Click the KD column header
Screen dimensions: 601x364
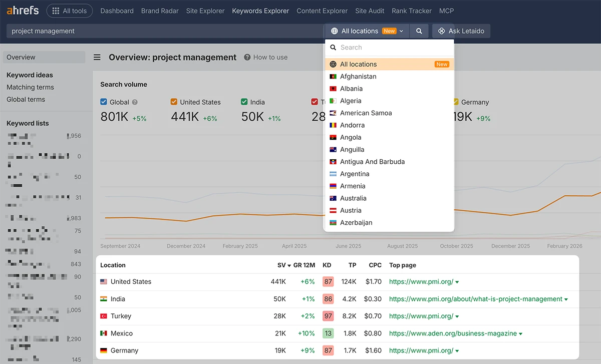coord(327,265)
